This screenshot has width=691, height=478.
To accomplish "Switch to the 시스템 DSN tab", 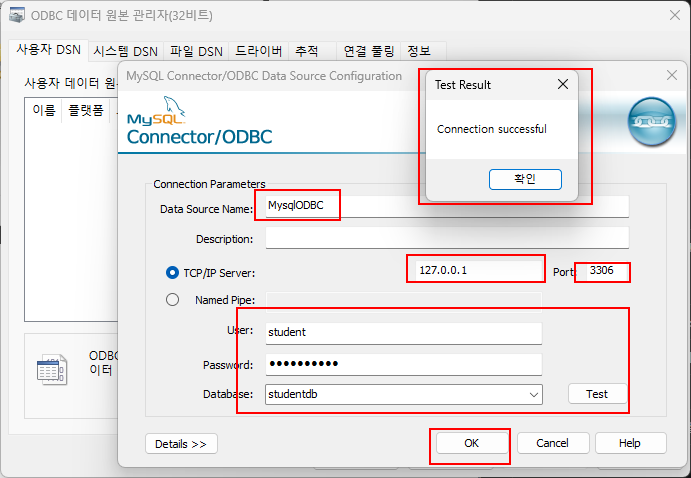I will pyautogui.click(x=126, y=52).
